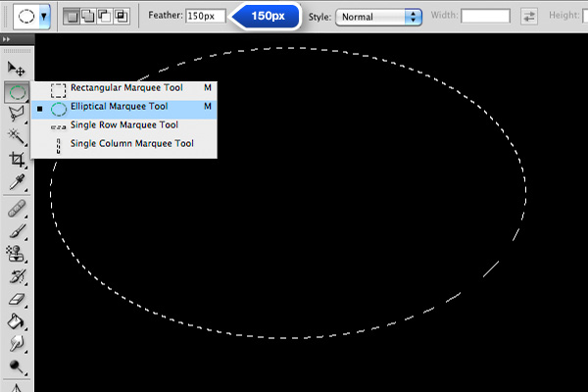Select the Brush tool
The height and width of the screenshot is (392, 588).
click(x=17, y=231)
